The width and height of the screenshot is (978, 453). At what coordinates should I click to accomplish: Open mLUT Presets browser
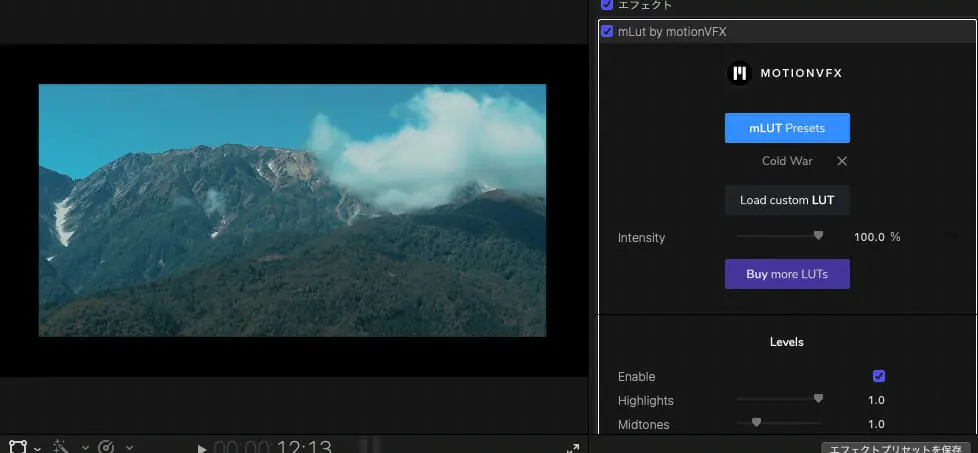point(787,128)
